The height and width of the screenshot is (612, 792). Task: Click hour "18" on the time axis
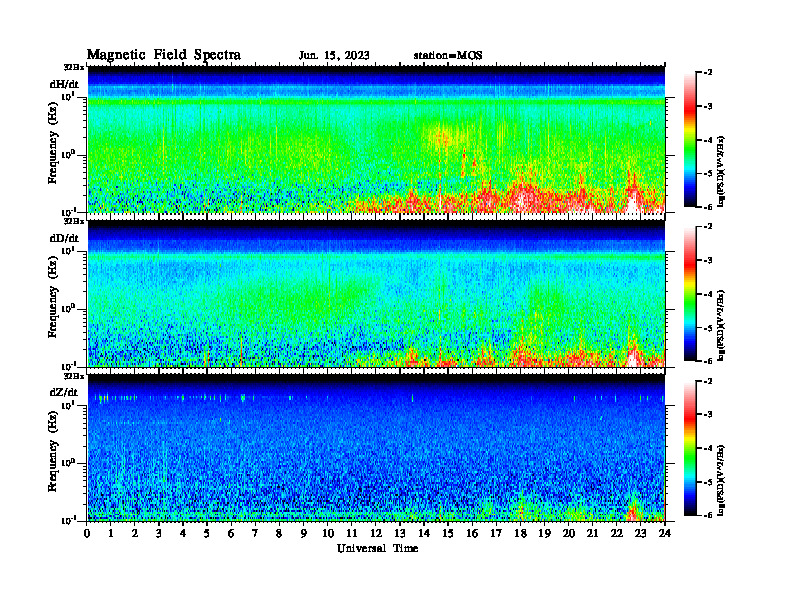pos(520,533)
